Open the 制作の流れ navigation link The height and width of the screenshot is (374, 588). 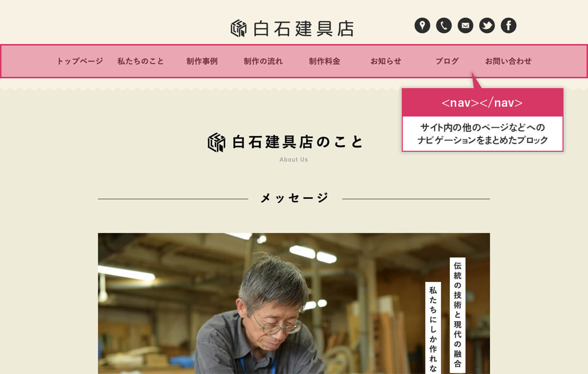[263, 61]
